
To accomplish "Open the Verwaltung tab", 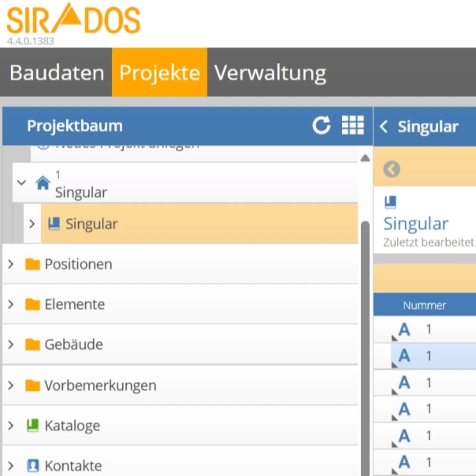I will pos(270,72).
